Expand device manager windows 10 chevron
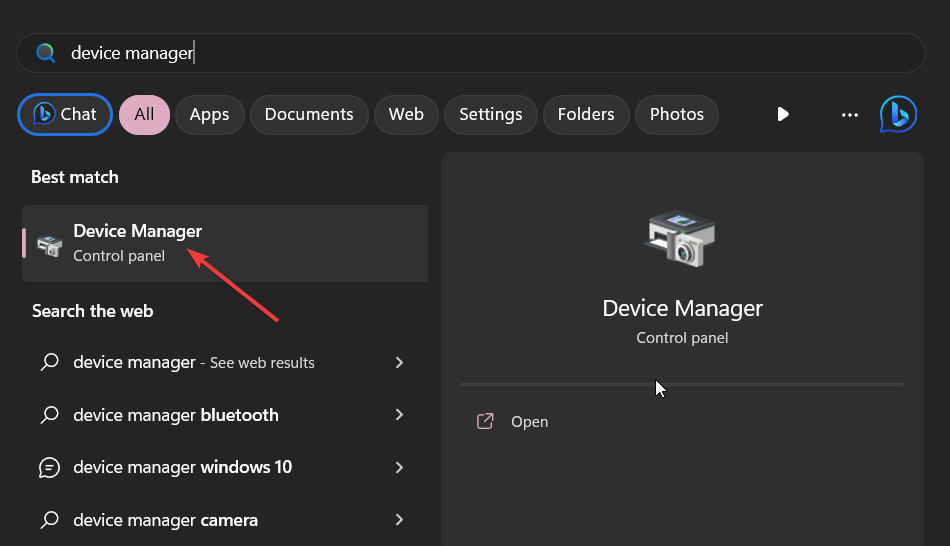The width and height of the screenshot is (950, 546). coord(399,467)
